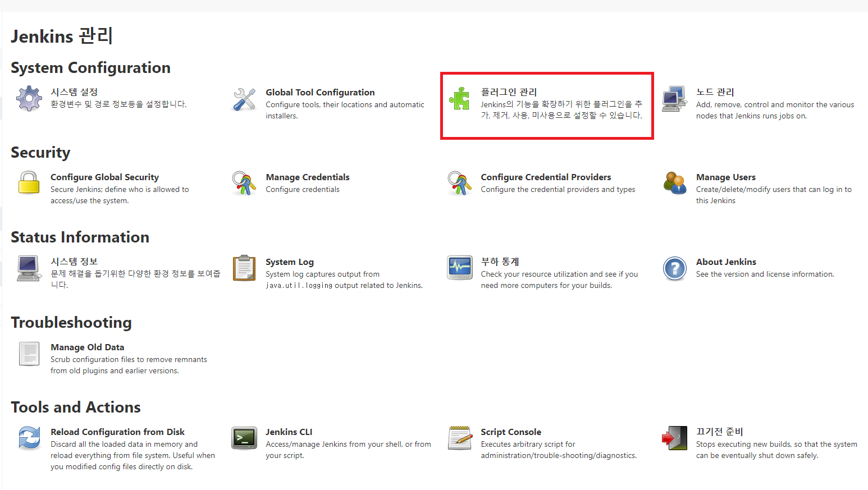This screenshot has width=868, height=490.
Task: Open Configure Global Security link
Action: 104,177
